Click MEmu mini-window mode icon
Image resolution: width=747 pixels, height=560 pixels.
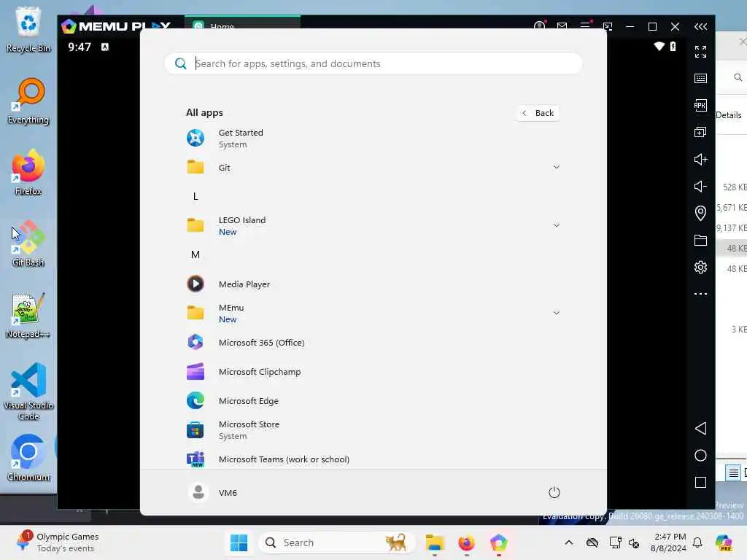608,27
